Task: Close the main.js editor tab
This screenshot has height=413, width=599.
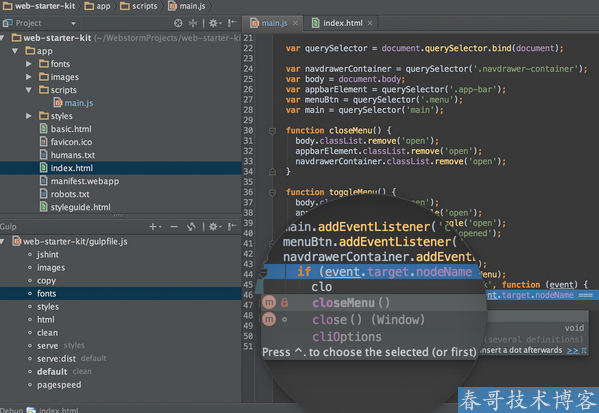Action: point(295,23)
